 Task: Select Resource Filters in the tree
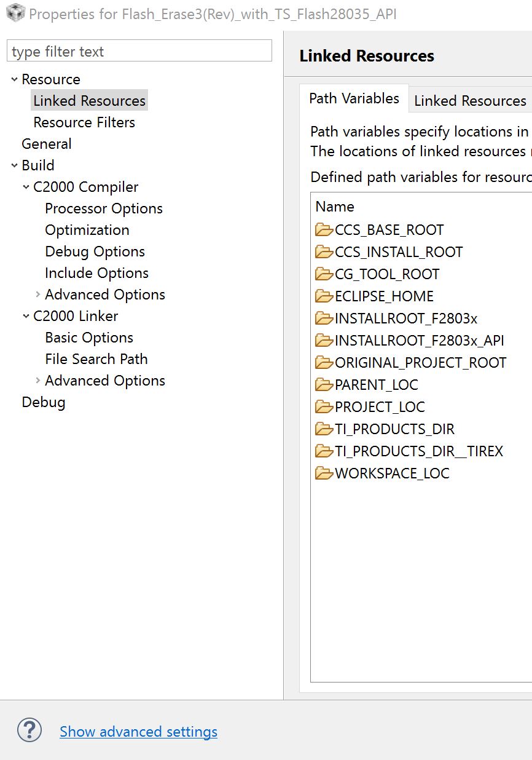pyautogui.click(x=84, y=122)
